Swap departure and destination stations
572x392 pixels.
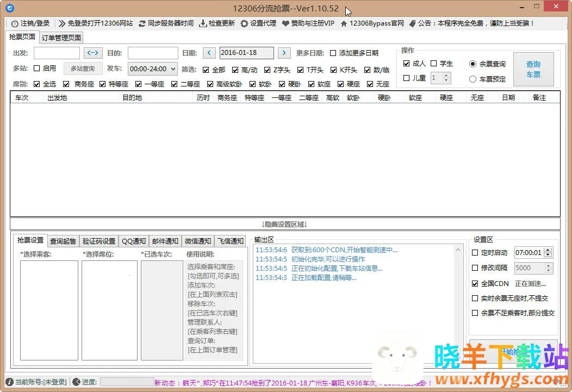click(x=93, y=53)
